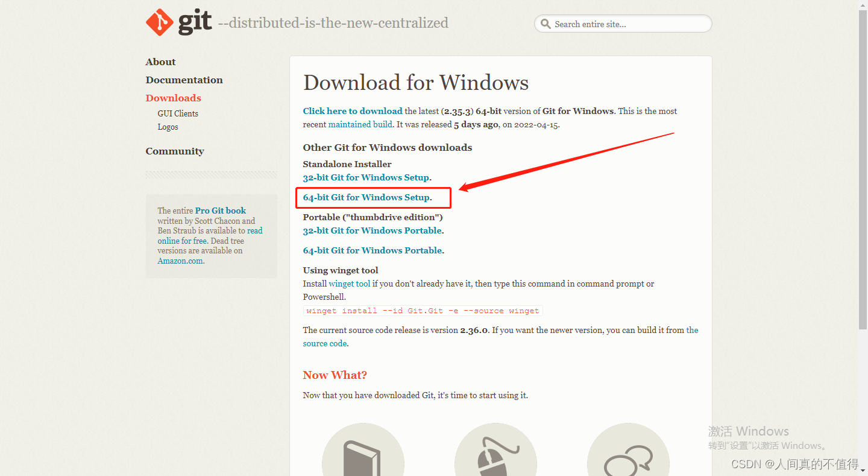Click the 'Other Git for Windows downloads' heading
The height and width of the screenshot is (476, 868).
point(388,148)
